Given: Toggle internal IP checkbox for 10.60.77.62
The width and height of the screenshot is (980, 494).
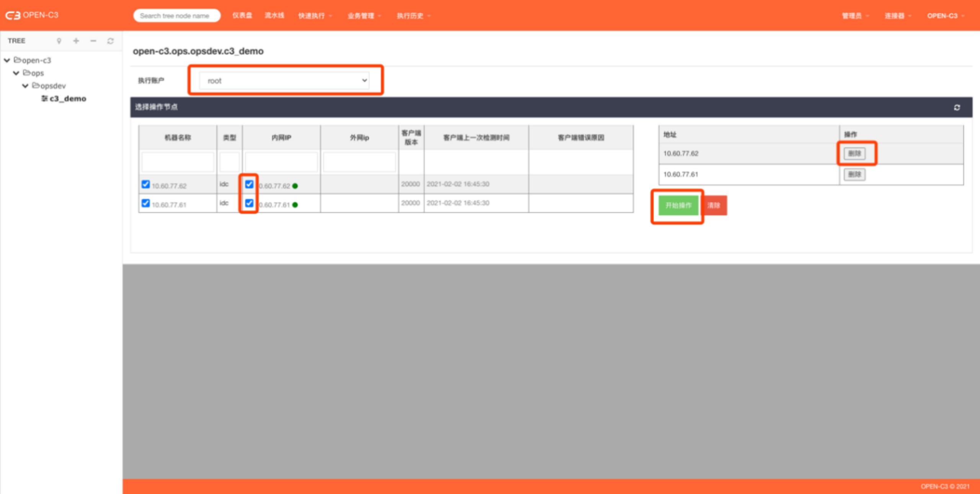Looking at the screenshot, I should pyautogui.click(x=249, y=184).
